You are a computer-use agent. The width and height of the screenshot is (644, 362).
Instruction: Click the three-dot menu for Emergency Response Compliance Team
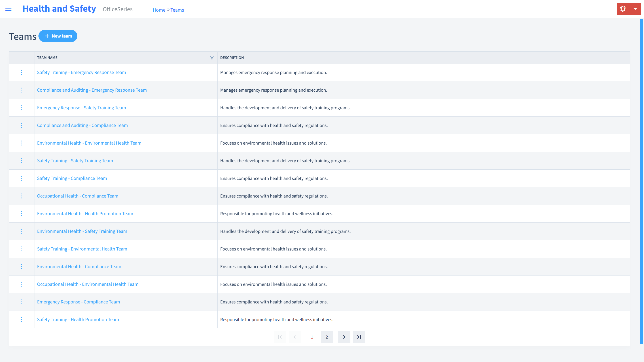22,302
